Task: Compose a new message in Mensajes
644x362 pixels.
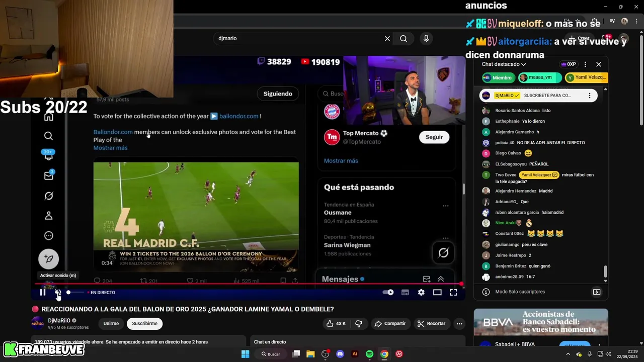Action: (427, 279)
